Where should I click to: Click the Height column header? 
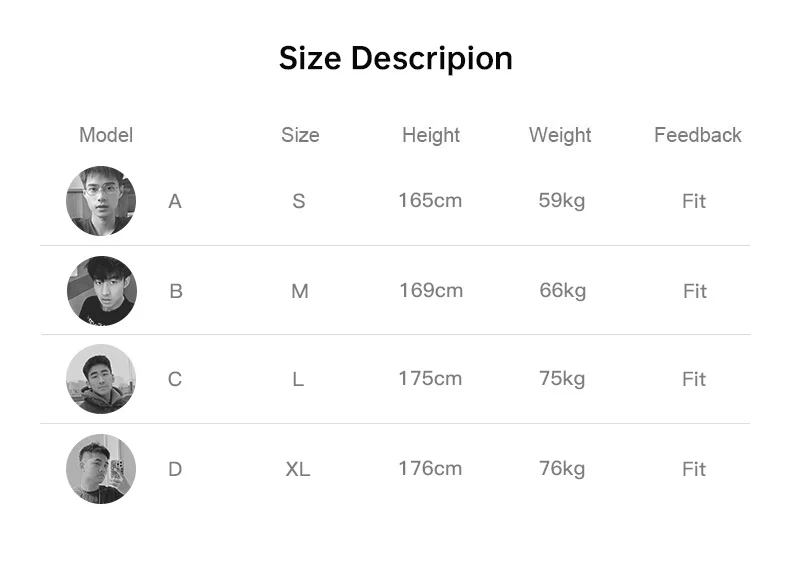coord(431,135)
